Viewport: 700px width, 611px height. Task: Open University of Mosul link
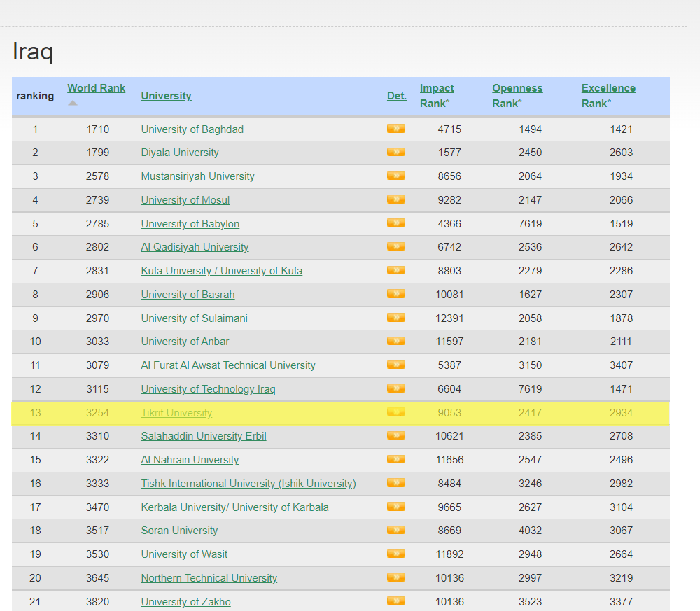(185, 200)
